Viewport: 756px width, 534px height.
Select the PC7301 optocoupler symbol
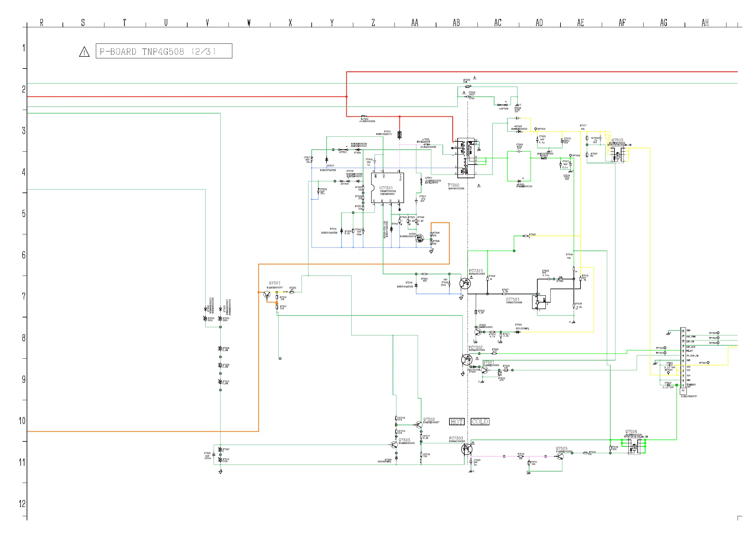coord(465,283)
